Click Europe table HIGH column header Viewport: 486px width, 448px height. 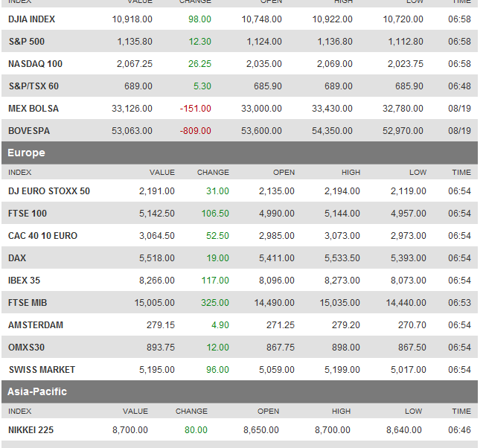point(351,172)
